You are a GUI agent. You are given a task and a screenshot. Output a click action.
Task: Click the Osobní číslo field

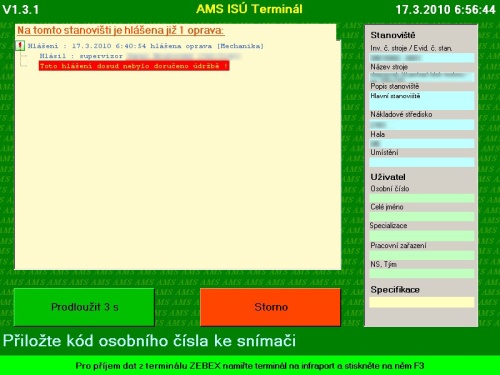coord(422,198)
